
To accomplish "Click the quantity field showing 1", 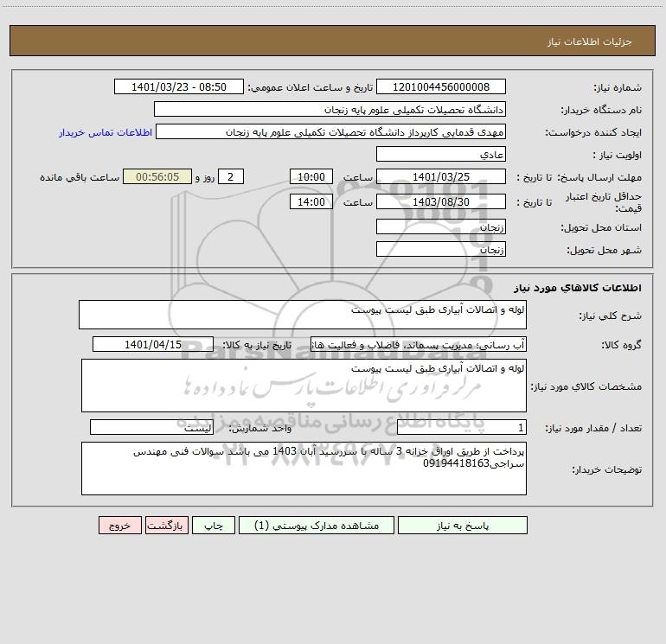I will tap(462, 427).
